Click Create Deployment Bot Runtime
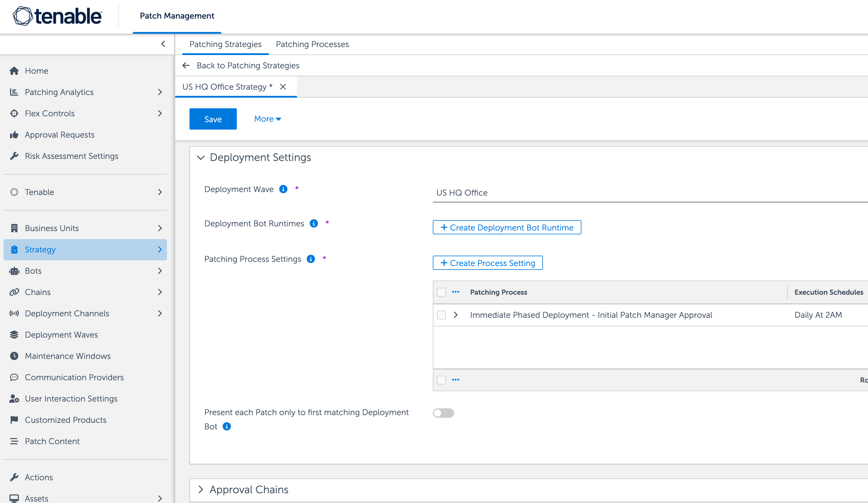Screen dimensions: 868x503 (x=507, y=227)
